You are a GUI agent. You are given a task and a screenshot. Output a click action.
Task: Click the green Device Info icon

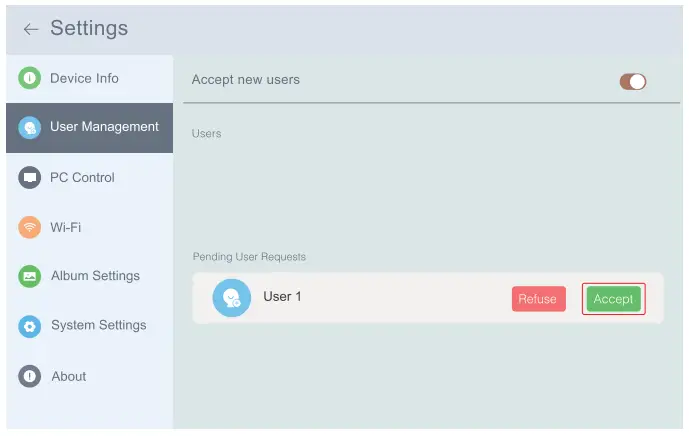30,78
